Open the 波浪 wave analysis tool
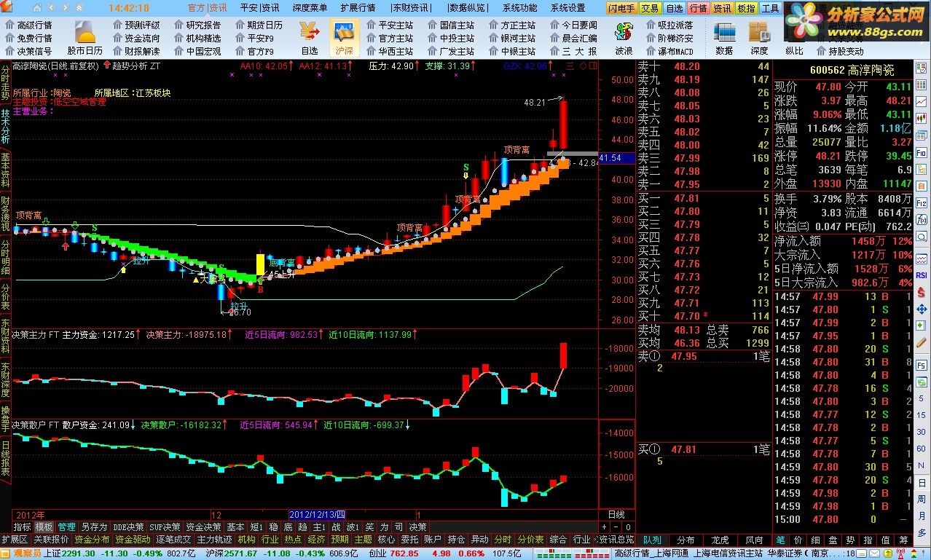The height and width of the screenshot is (560, 931). tap(624, 38)
